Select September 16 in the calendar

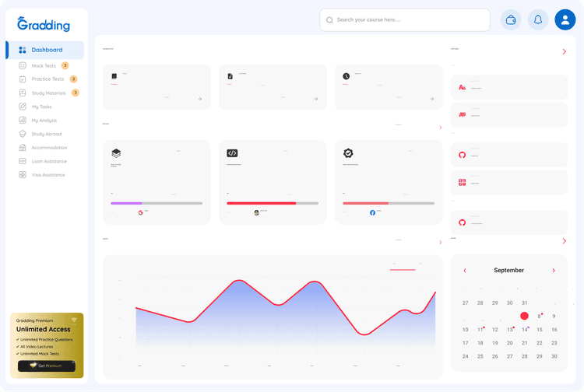pyautogui.click(x=554, y=330)
